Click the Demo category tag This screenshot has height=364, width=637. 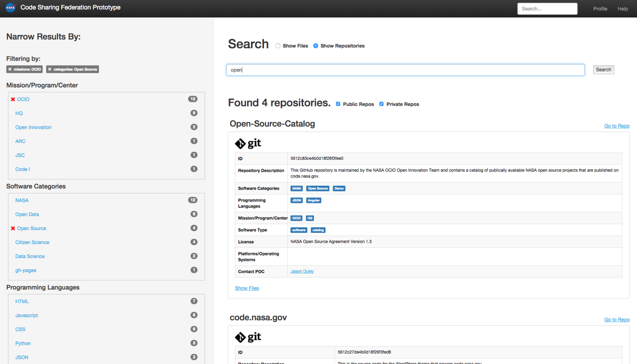click(x=339, y=188)
